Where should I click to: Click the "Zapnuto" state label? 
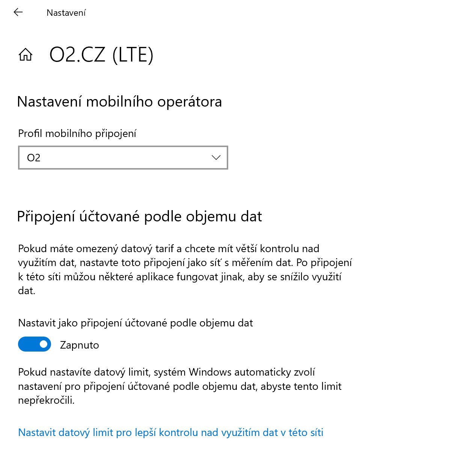80,345
